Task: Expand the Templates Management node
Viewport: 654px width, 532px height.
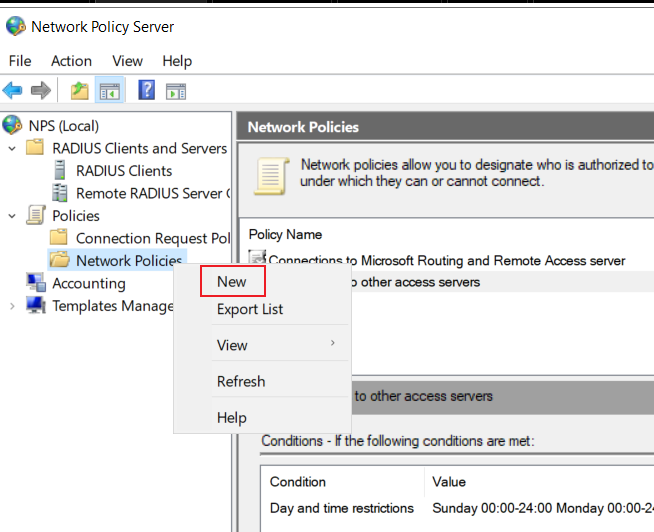Action: (12, 306)
